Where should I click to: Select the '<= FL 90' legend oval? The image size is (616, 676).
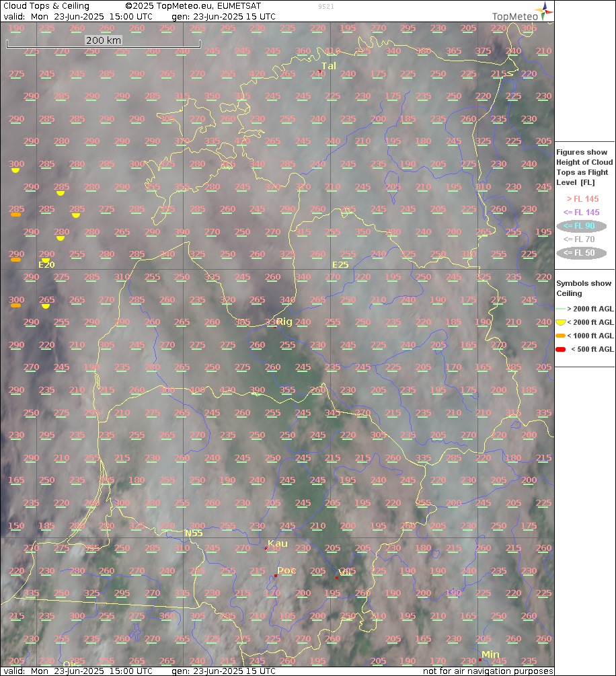(581, 226)
